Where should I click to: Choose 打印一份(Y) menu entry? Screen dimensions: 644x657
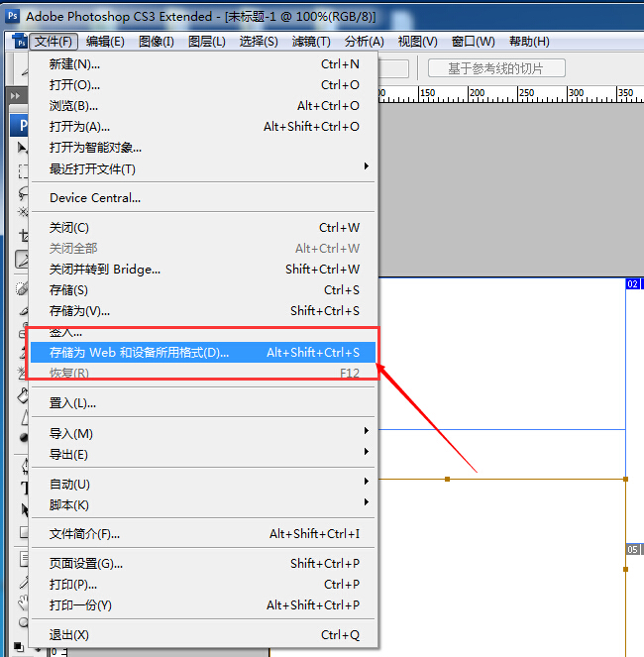pyautogui.click(x=204, y=605)
